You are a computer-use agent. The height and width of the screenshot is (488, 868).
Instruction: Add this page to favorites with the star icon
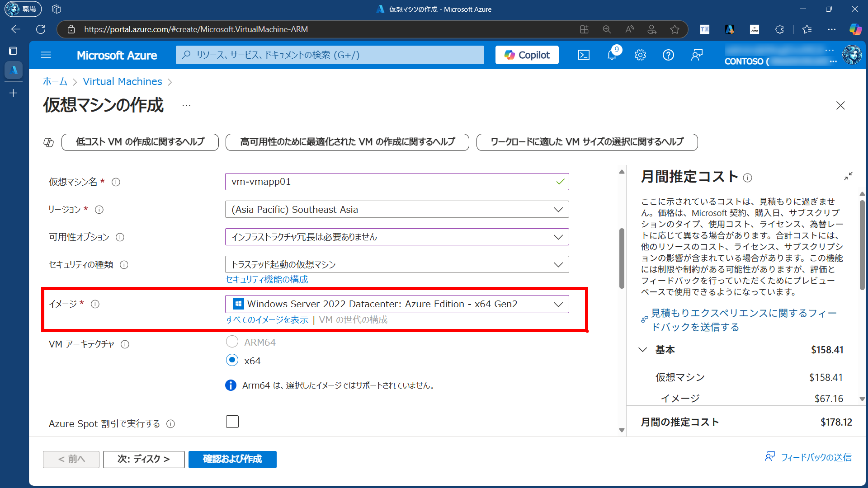[675, 29]
